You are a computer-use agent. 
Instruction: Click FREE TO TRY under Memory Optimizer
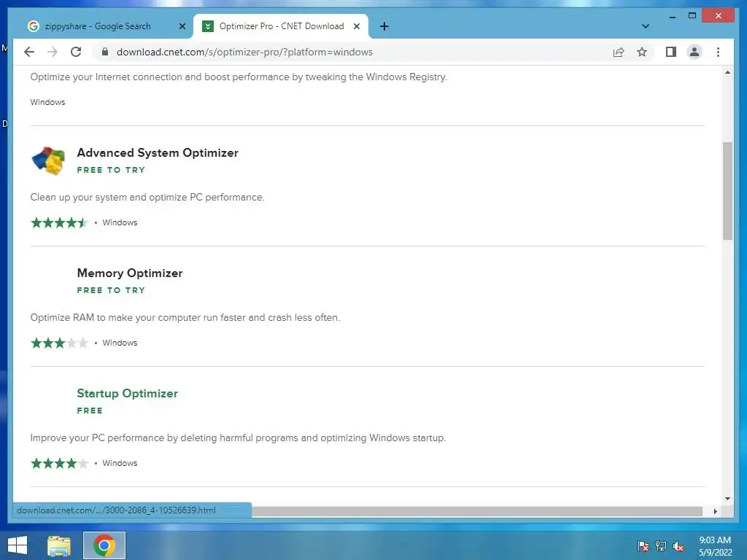point(111,290)
